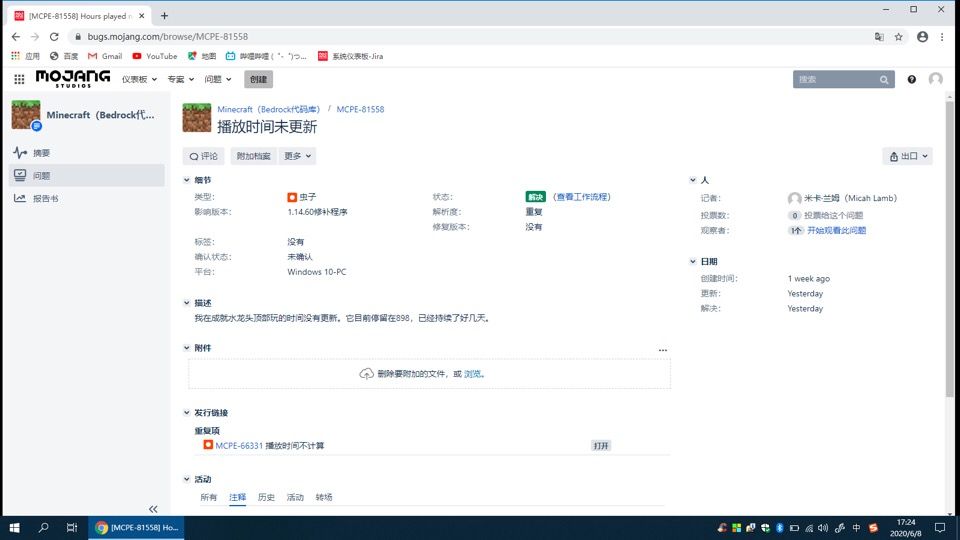Collapse the 发行链接 issue links section
Image resolution: width=960 pixels, height=540 pixels.
pyautogui.click(x=187, y=413)
